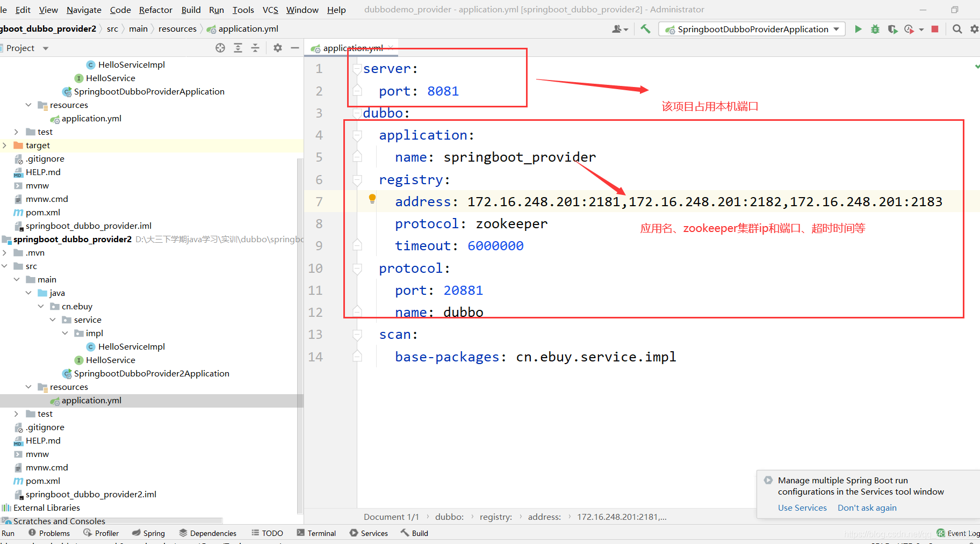Select pom.xml in springboot_dubbo_provider2
Viewport: 980px width, 544px height.
[42, 481]
